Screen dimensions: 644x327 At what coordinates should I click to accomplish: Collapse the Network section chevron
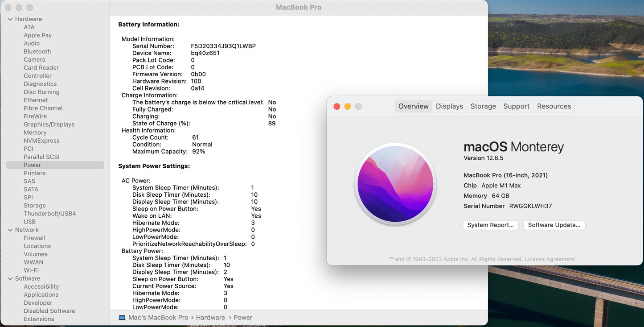tap(10, 230)
